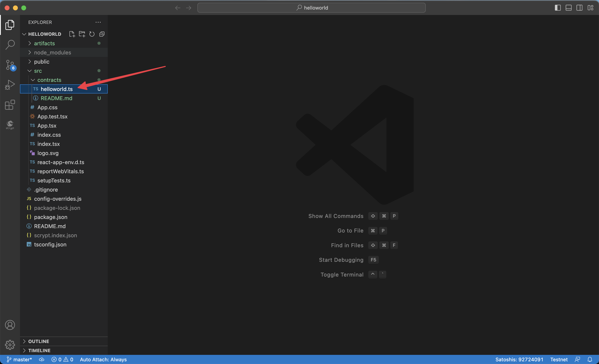The height and width of the screenshot is (364, 599).
Task: Expand the OUTLINE section
Action: 38,341
